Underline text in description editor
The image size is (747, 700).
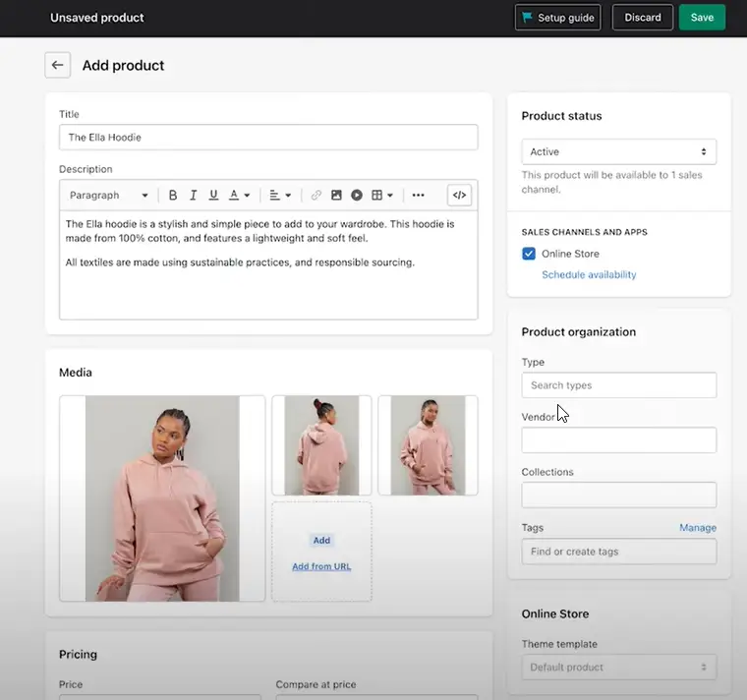[x=213, y=196]
